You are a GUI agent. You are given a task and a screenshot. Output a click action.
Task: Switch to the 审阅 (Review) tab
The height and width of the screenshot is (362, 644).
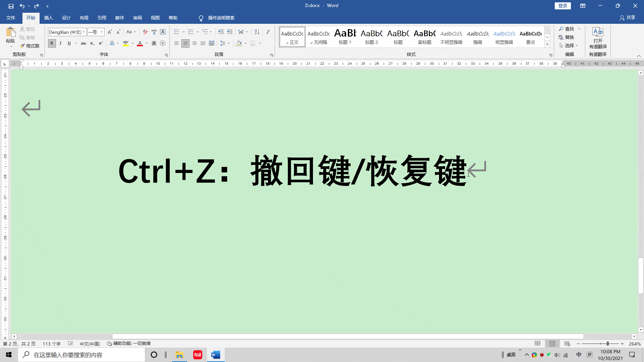click(138, 18)
